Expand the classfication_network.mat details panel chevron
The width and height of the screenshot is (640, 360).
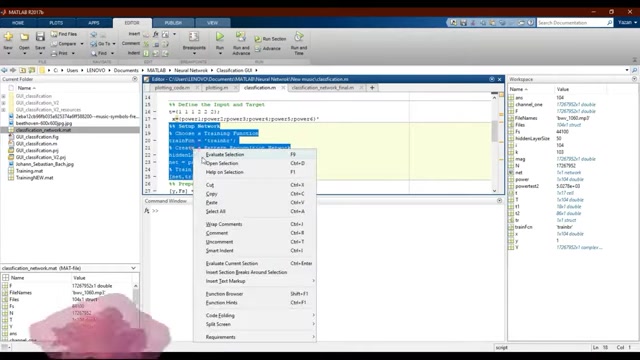133,268
